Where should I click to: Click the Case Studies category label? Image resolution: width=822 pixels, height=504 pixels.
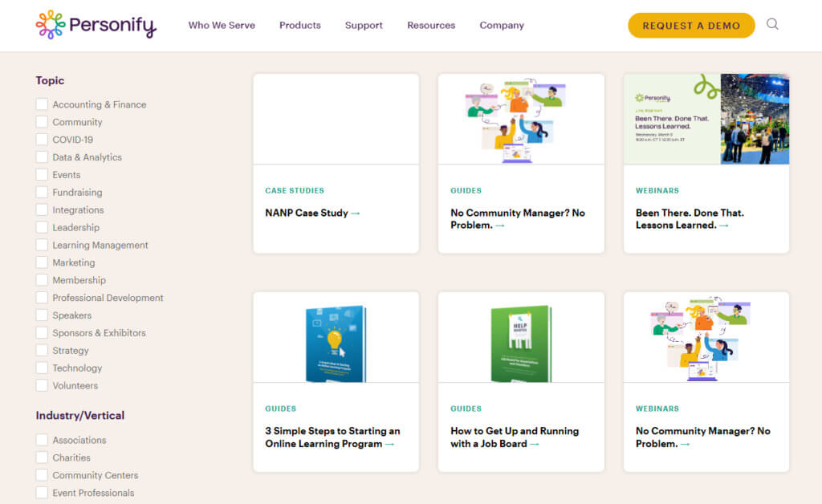[x=295, y=191]
